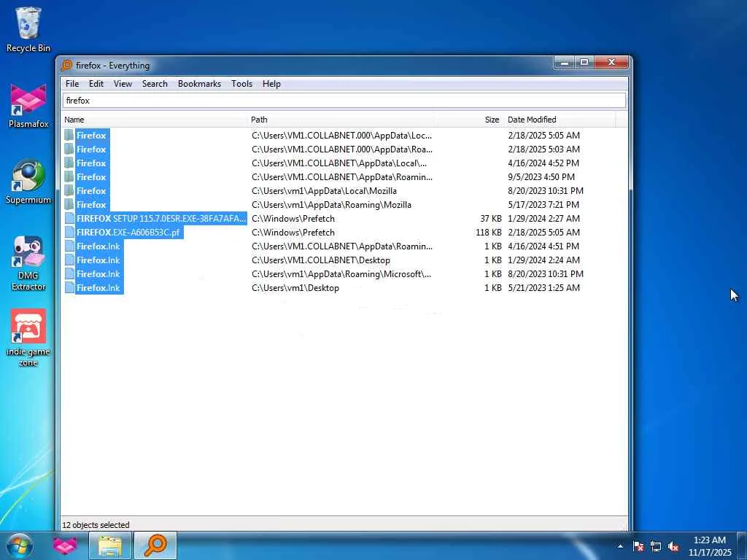Click folder icon of Firefox in vm1 Roaming\Mozilla
The width and height of the screenshot is (747, 560).
[69, 204]
